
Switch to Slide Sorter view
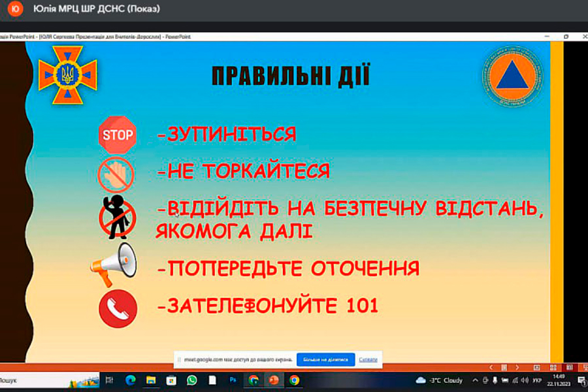click(x=553, y=367)
